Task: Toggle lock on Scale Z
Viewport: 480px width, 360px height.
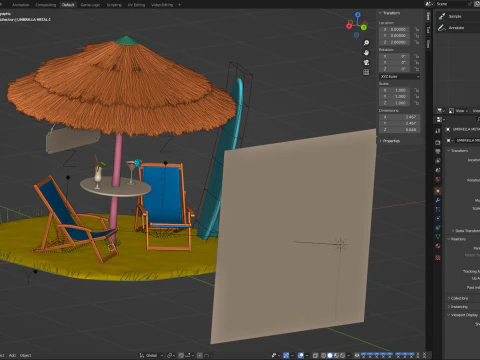Action: click(416, 103)
